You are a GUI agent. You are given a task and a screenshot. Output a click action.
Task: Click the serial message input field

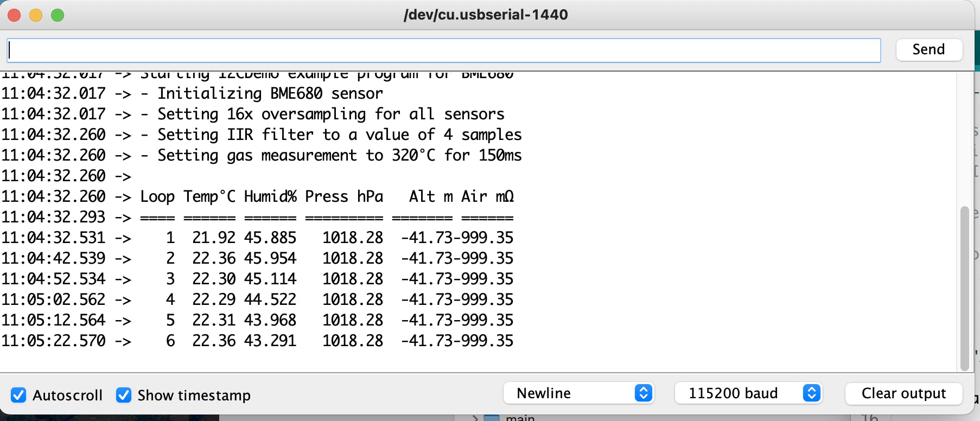(443, 50)
